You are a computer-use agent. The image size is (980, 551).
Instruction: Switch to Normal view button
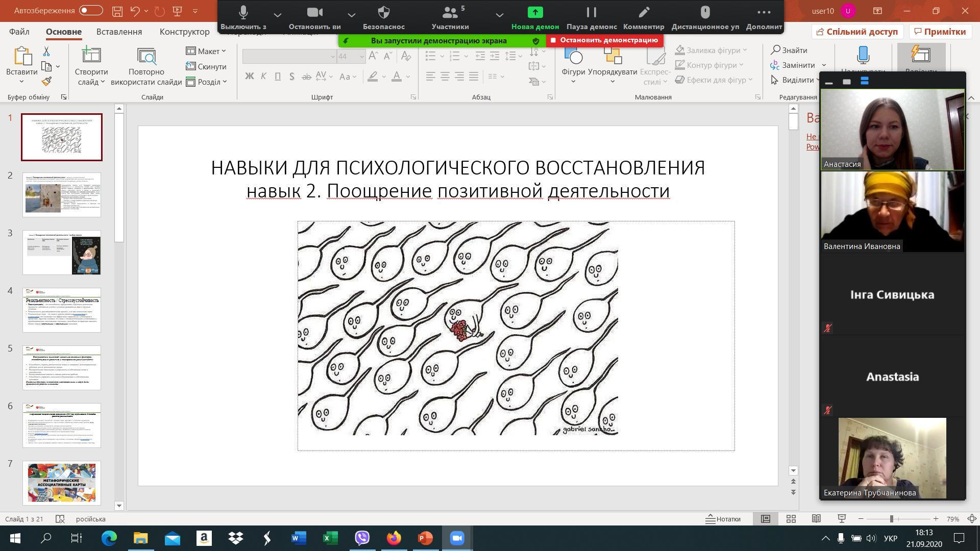click(766, 519)
